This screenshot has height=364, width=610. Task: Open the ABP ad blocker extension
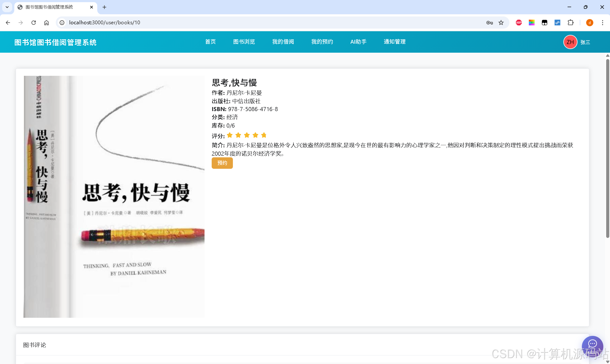point(518,23)
